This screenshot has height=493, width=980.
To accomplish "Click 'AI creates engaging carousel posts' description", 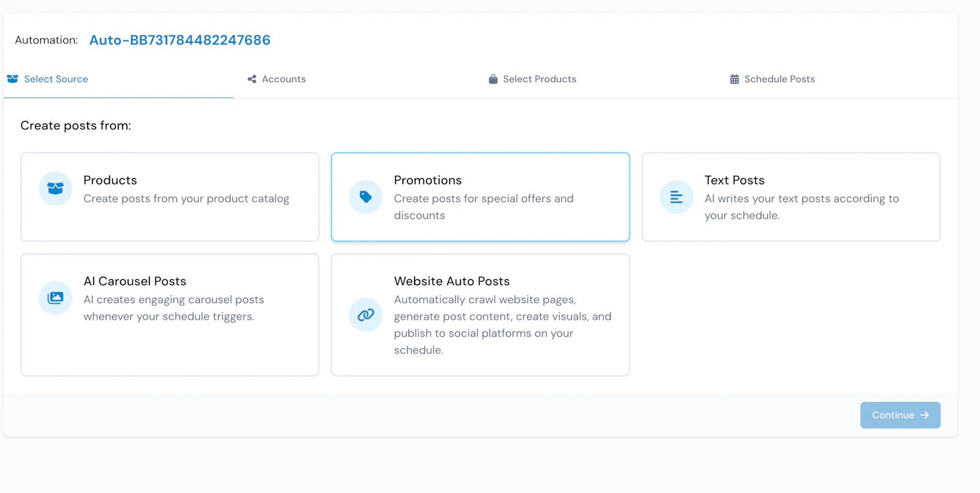I will click(174, 308).
